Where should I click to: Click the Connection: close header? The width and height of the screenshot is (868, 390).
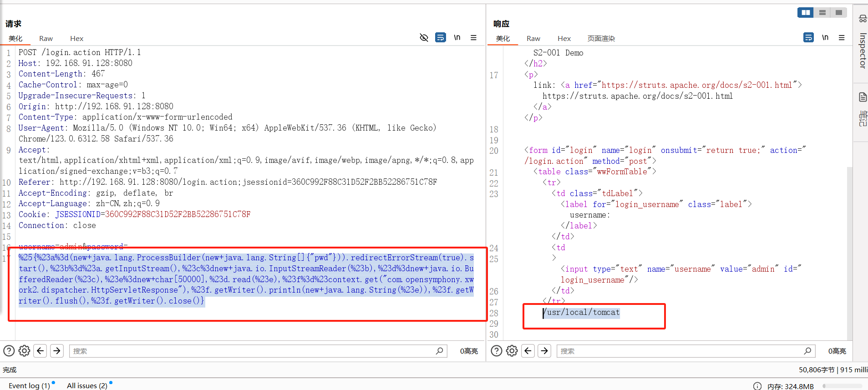[x=57, y=225]
